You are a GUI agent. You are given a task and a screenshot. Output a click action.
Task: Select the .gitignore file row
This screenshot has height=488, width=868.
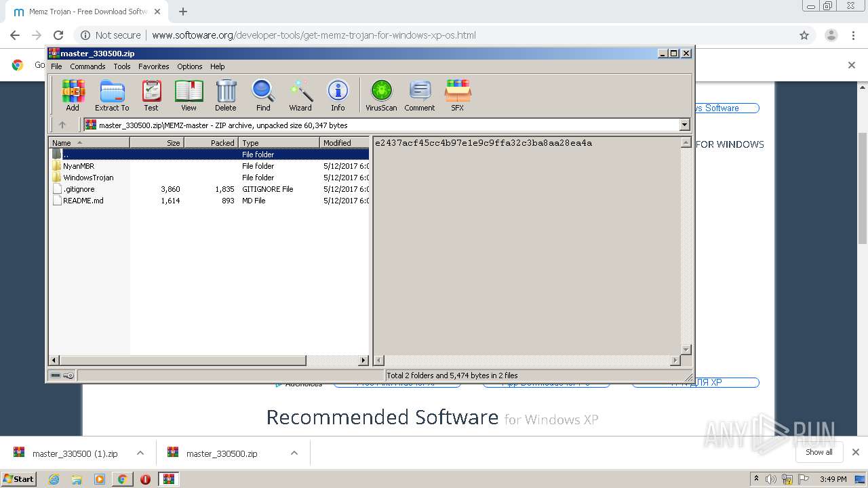tap(210, 189)
